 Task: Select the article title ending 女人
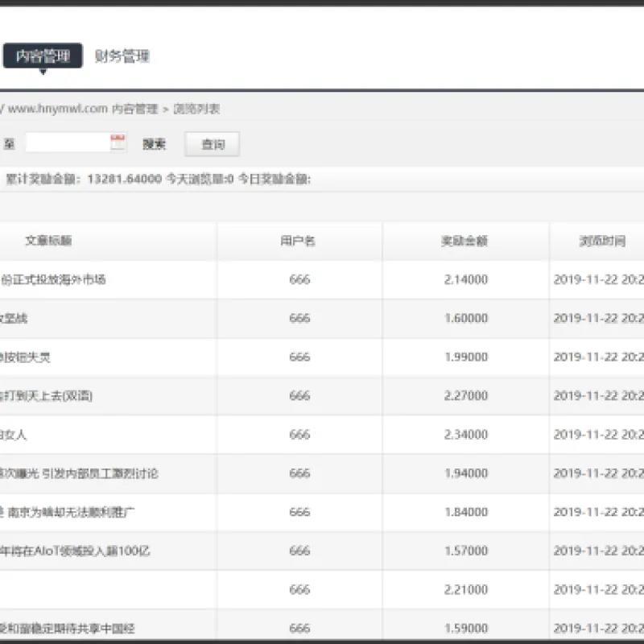(x=14, y=435)
